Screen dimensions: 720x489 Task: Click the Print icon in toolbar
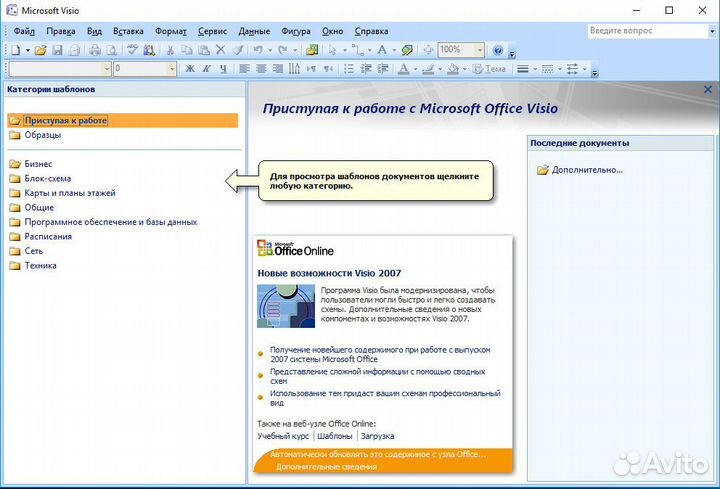(95, 50)
